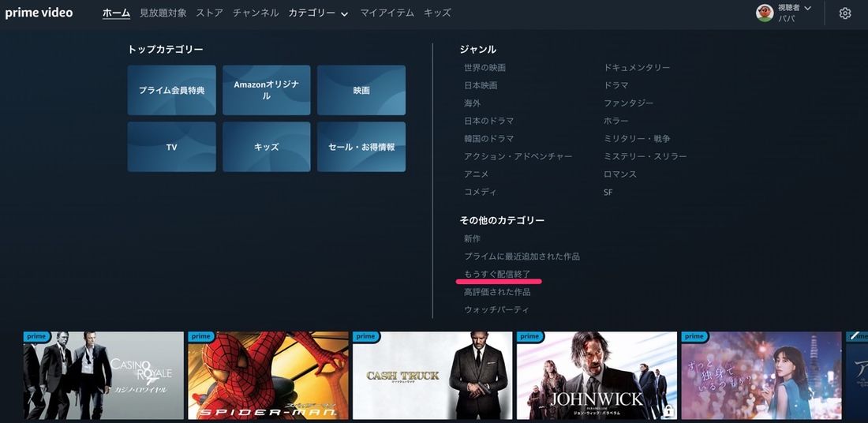Go to the ホーム tab
This screenshot has height=423, width=868.
(x=116, y=13)
